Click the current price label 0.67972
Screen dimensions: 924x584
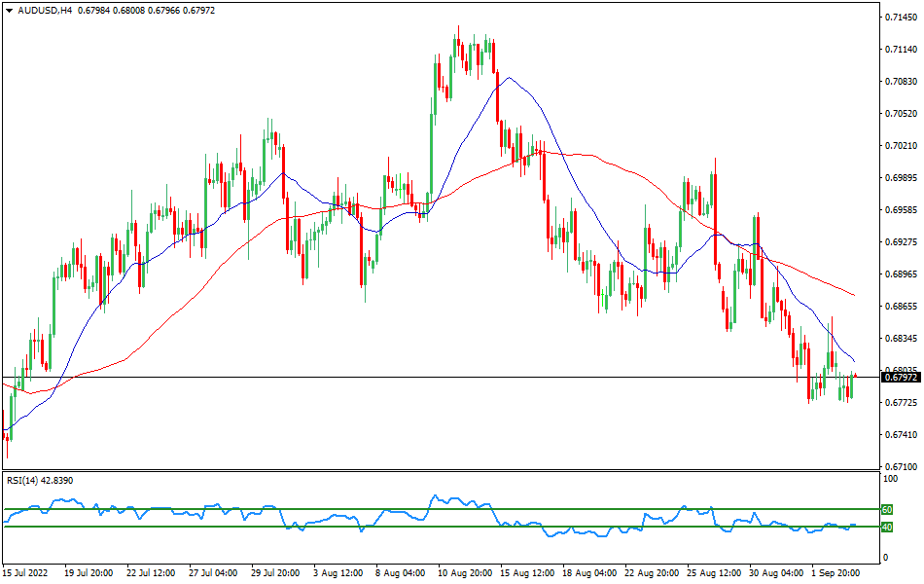(902, 377)
